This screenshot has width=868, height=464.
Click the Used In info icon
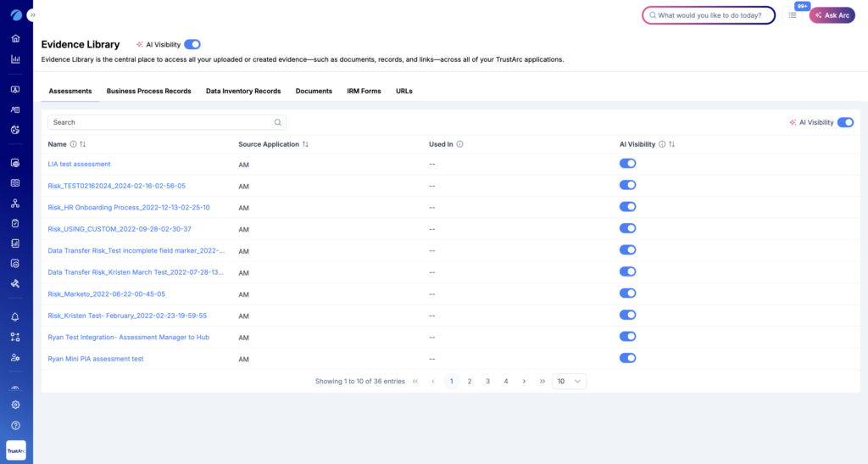(459, 144)
